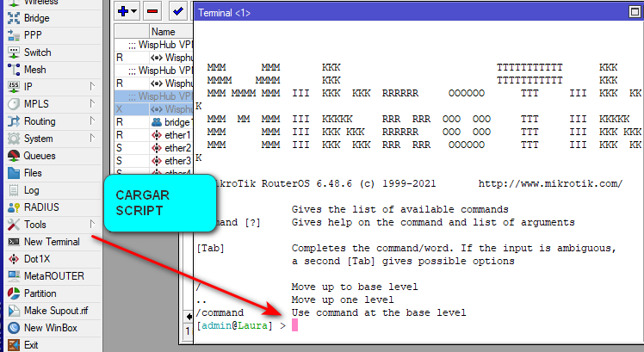Open the Bridge section icon
This screenshot has height=352, width=644.
click(14, 18)
